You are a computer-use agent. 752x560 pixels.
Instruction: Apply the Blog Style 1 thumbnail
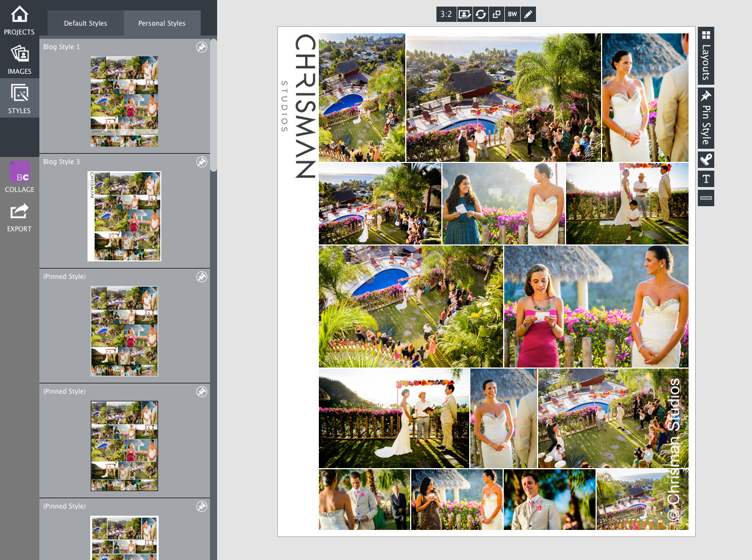124,101
